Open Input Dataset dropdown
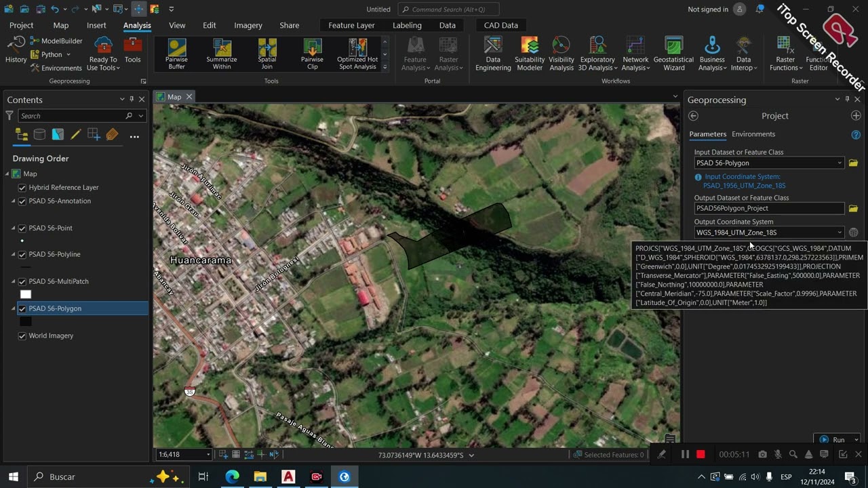 (x=840, y=163)
